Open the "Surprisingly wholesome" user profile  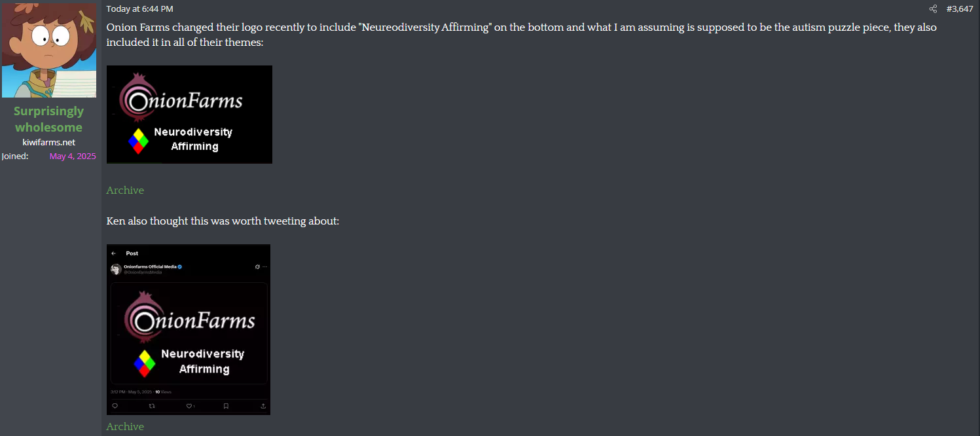49,119
